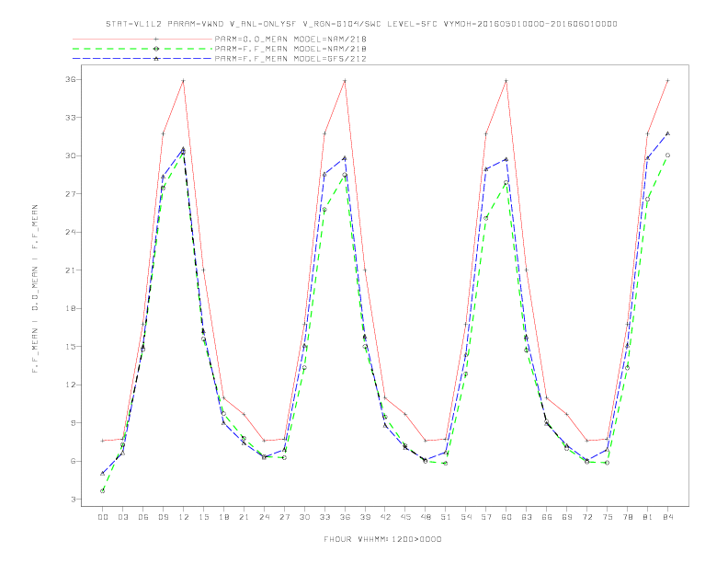The height and width of the screenshot is (563, 728).
Task: Click blue triangle data point at hour 57
Action: point(486,169)
